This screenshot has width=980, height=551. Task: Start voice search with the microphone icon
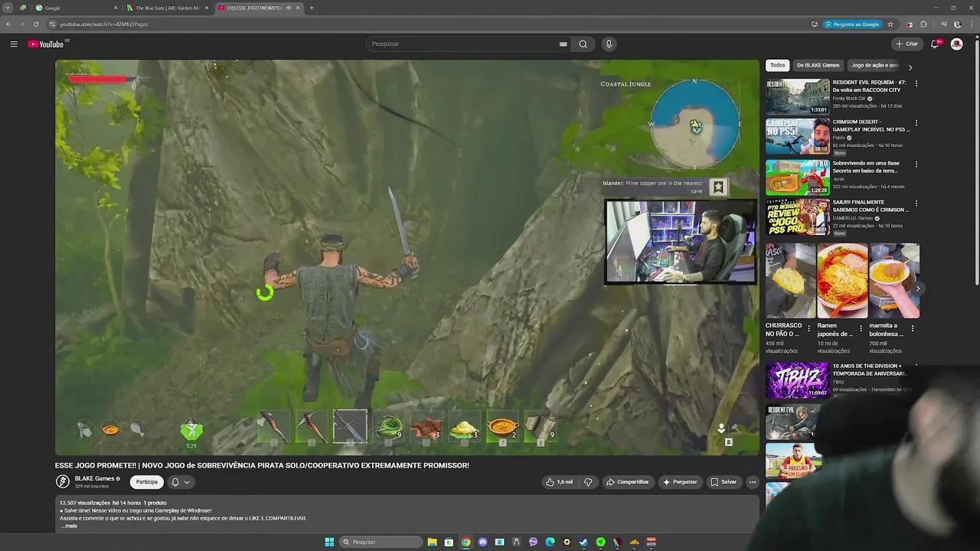click(609, 44)
